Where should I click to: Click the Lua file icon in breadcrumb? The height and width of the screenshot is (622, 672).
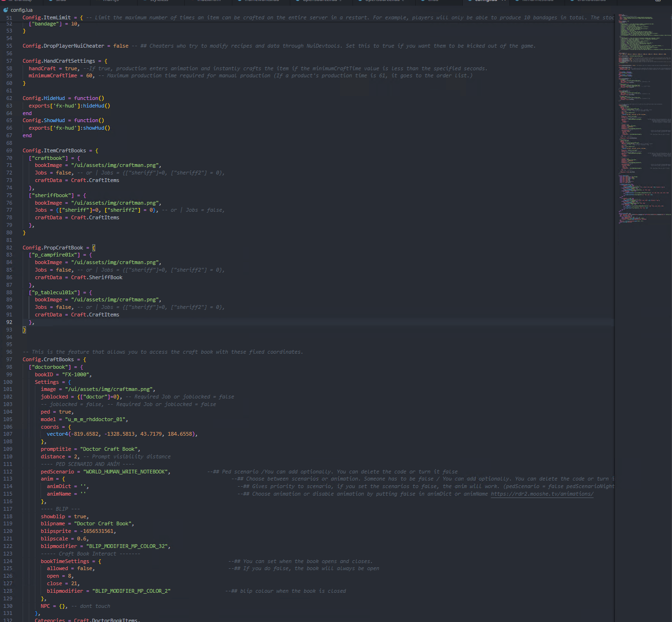(6, 10)
